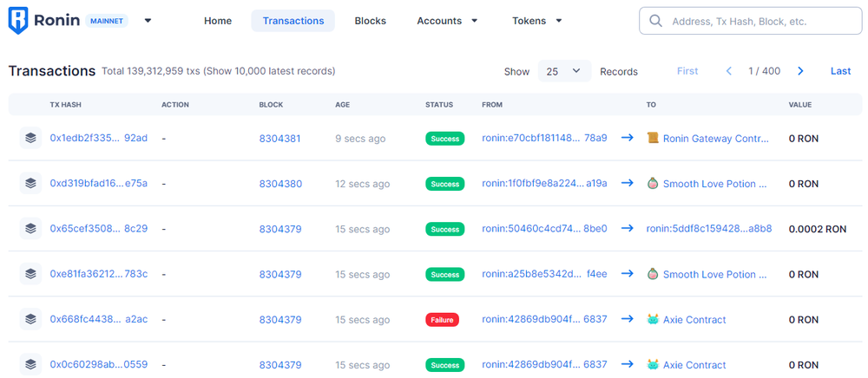Open Axie Contract link in 0x0c60298ab row

click(694, 365)
